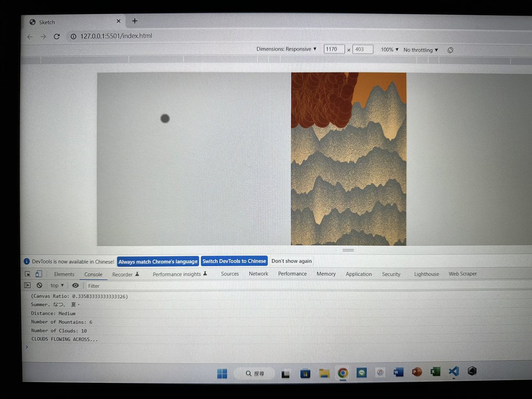Launch Excel from the taskbar
This screenshot has height=399, width=532.
[435, 372]
